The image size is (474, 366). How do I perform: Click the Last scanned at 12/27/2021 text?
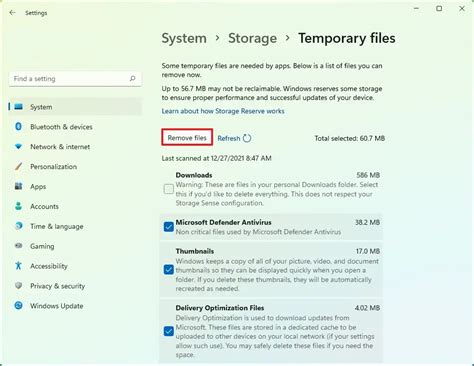point(216,158)
